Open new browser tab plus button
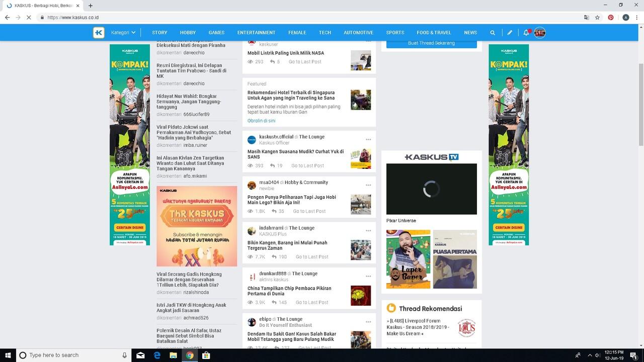644x362 pixels. [x=91, y=6]
